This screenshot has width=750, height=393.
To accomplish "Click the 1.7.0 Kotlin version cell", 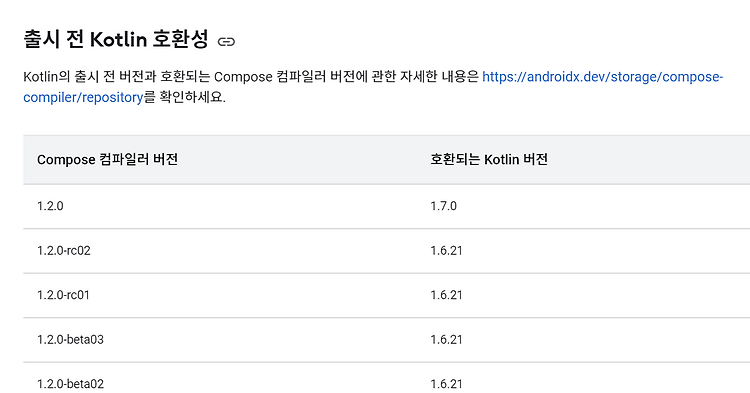I will pyautogui.click(x=443, y=206).
